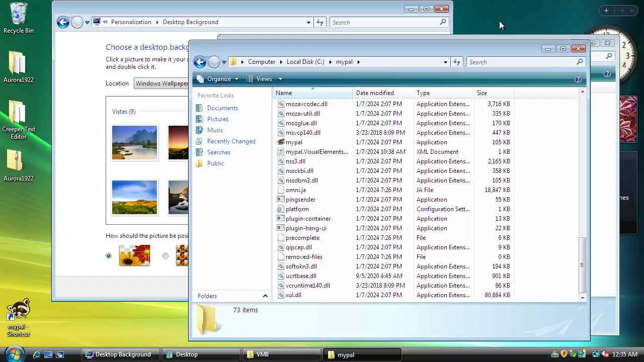This screenshot has height=362, width=644.
Task: Click the file list vertical scrollbar thumb
Action: [582, 265]
